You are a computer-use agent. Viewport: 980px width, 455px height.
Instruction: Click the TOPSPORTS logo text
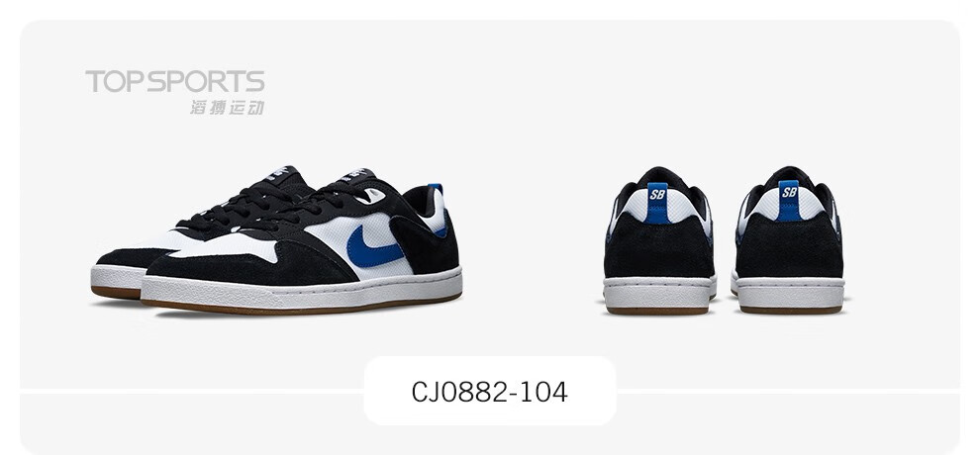(x=175, y=82)
